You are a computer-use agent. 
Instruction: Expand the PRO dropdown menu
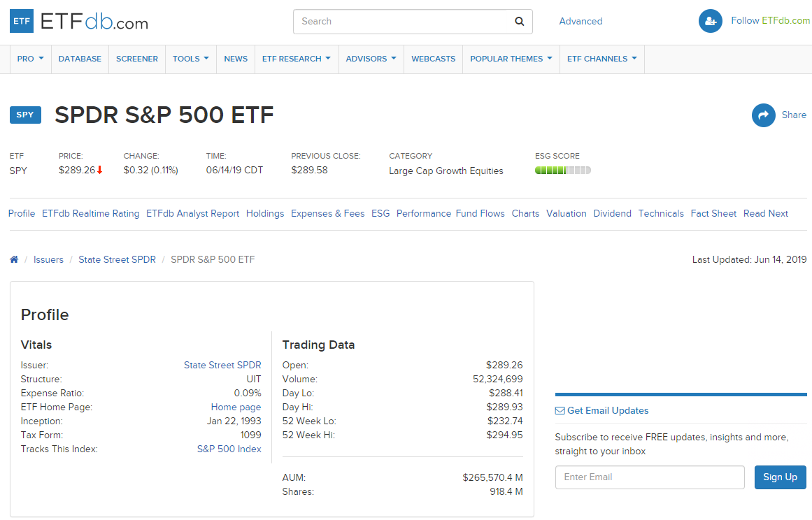click(x=31, y=59)
